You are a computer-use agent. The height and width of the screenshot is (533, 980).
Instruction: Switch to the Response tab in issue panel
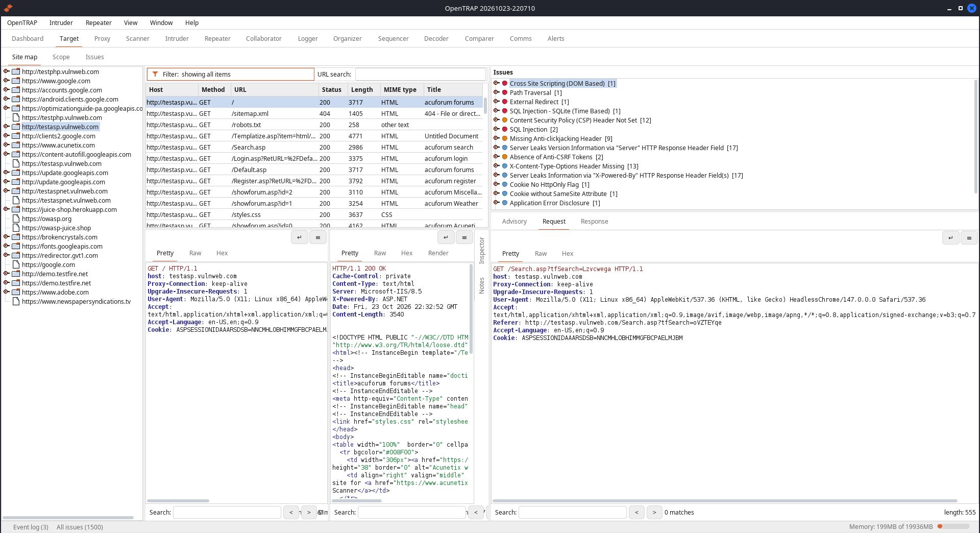click(x=594, y=222)
